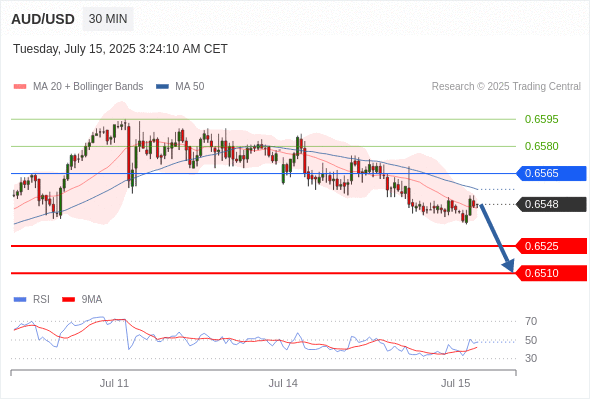The width and height of the screenshot is (590, 400).
Task: Click the Jul 11 date axis marker
Action: (114, 383)
